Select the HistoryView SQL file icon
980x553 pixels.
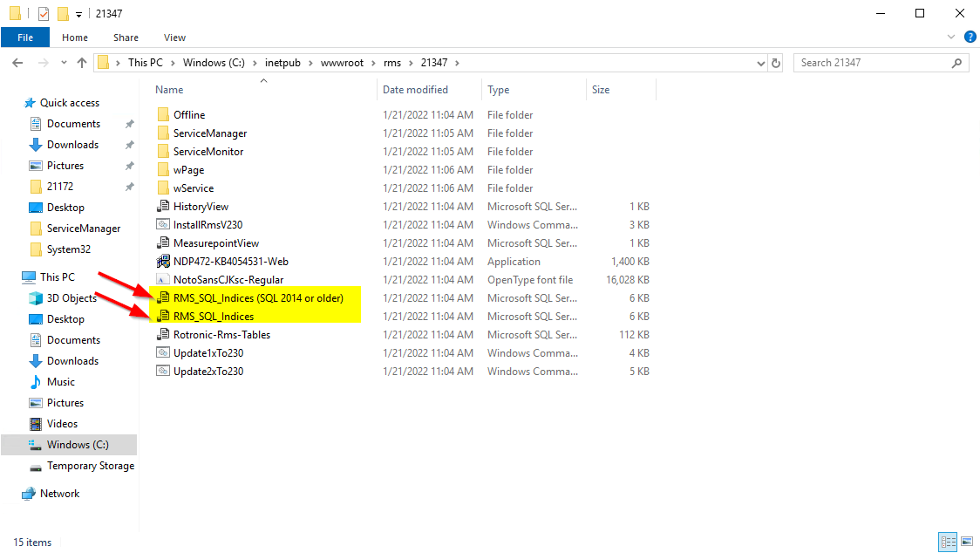[163, 206]
